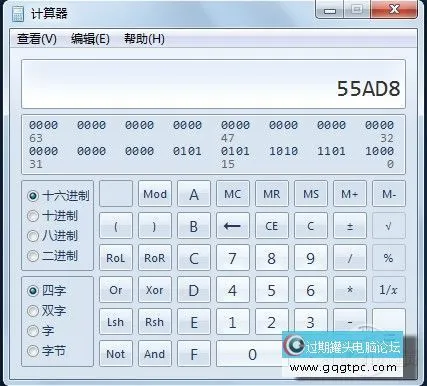The width and height of the screenshot is (427, 386).
Task: Click the M+ memory add button
Action: [x=350, y=194]
